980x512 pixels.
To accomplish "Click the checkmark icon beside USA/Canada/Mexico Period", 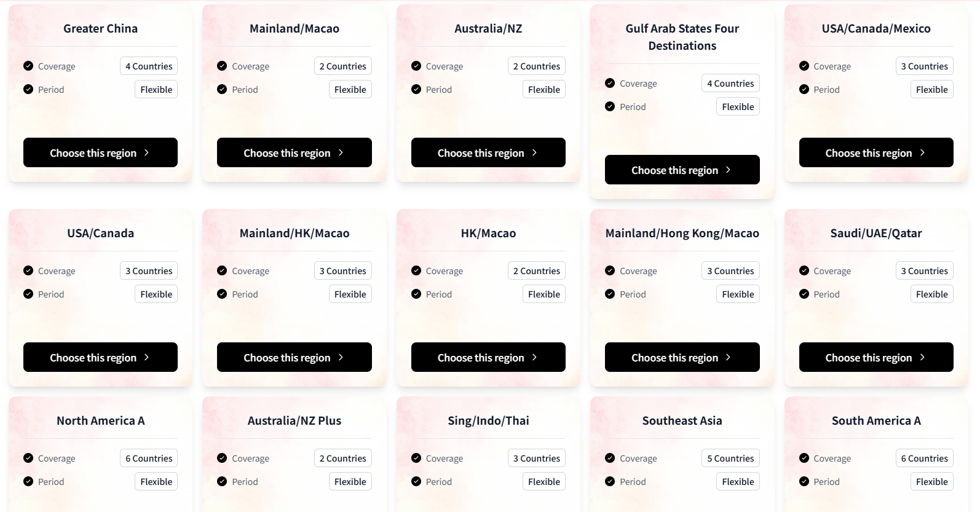I will (x=804, y=89).
